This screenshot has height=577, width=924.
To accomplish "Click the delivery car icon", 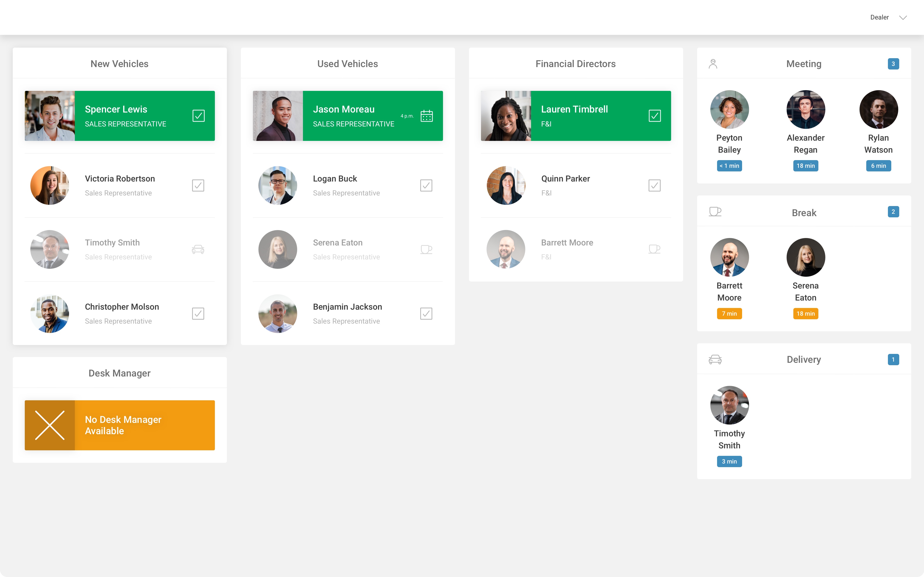I will 715,359.
